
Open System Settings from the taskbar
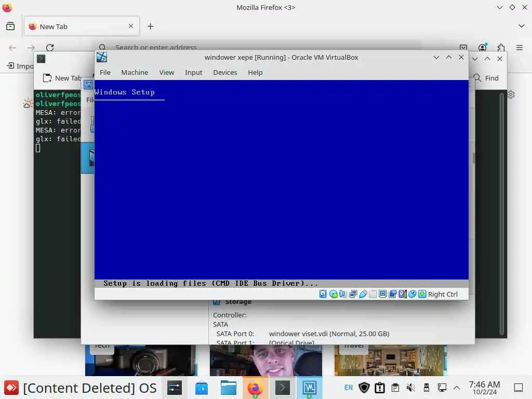(x=175, y=388)
